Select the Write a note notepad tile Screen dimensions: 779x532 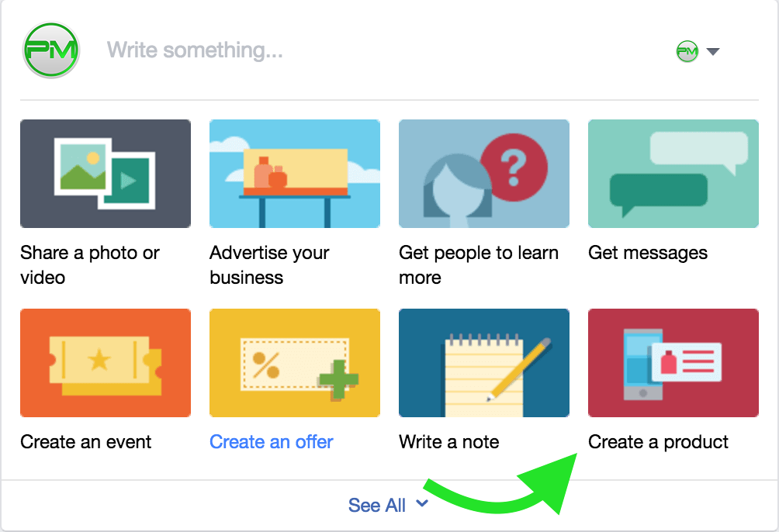pos(484,363)
